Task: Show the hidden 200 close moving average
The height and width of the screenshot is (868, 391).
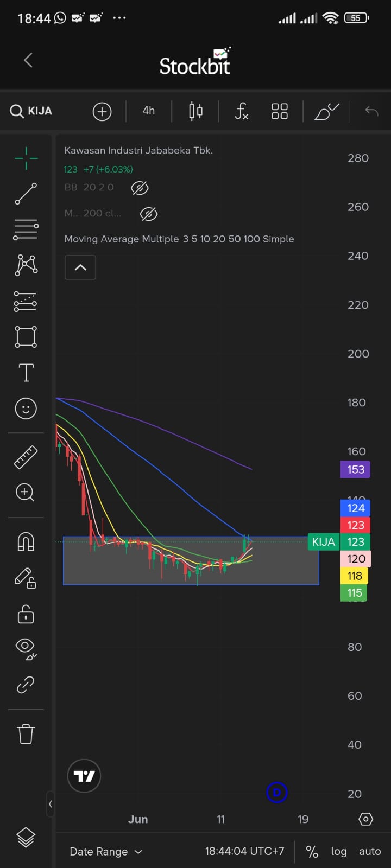Action: click(149, 214)
